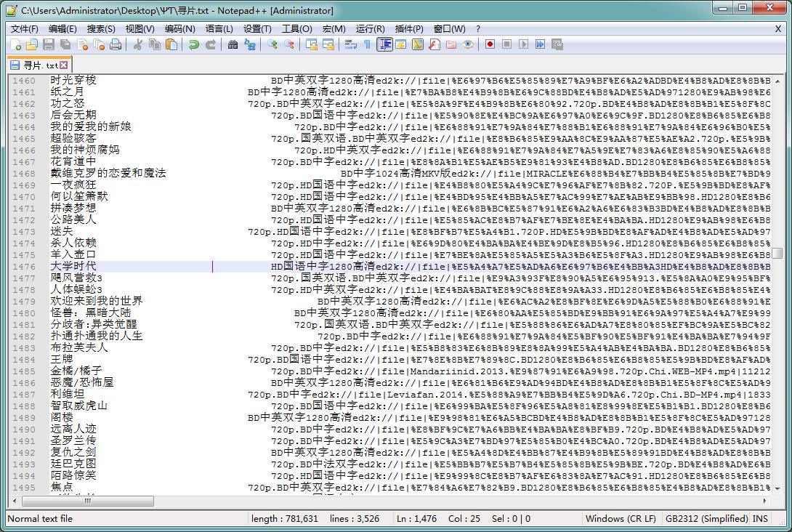Open the 插件(P) plugins menu
Screen dimensions: 792x532
(408, 29)
